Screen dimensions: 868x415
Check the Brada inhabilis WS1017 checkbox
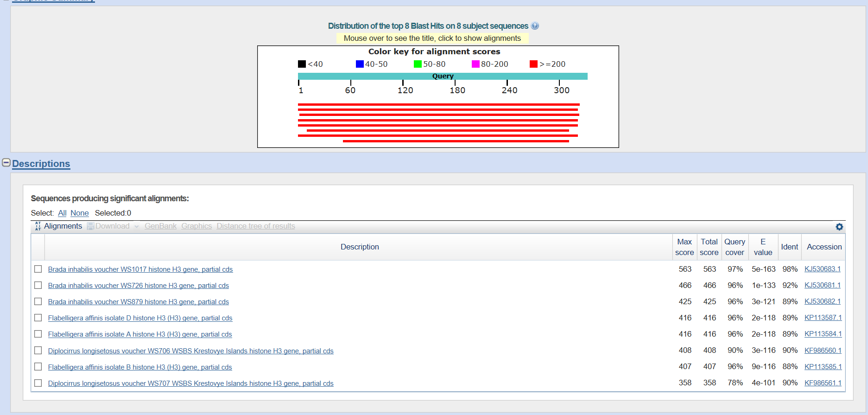click(x=38, y=269)
